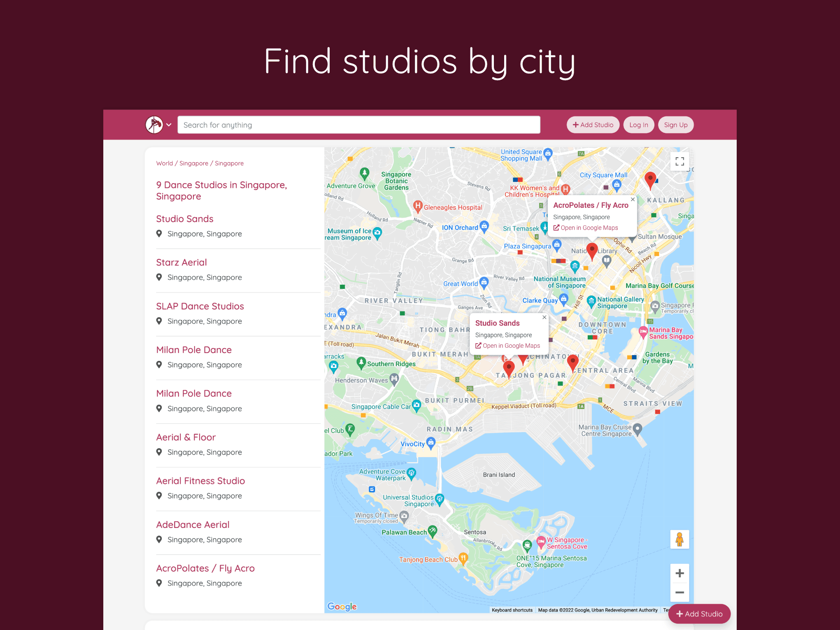Screen dimensions: 840x630
Task: Open the SLAP Dance Studios listing
Action: click(x=200, y=306)
